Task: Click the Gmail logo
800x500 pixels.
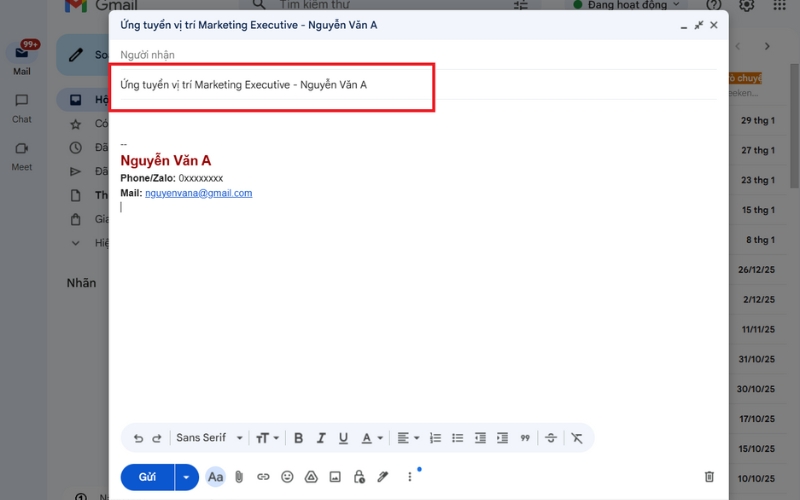Action: pos(101,6)
